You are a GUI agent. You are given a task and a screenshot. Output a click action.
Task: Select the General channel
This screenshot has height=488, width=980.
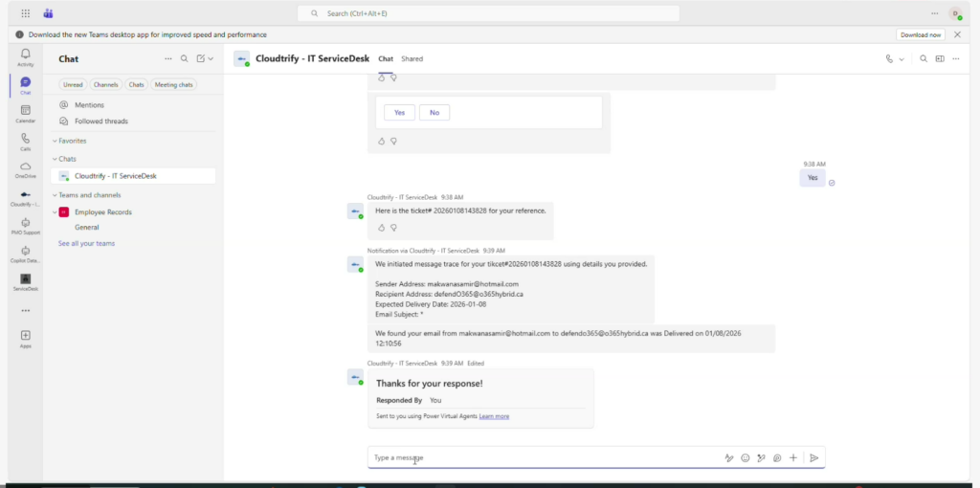(87, 228)
